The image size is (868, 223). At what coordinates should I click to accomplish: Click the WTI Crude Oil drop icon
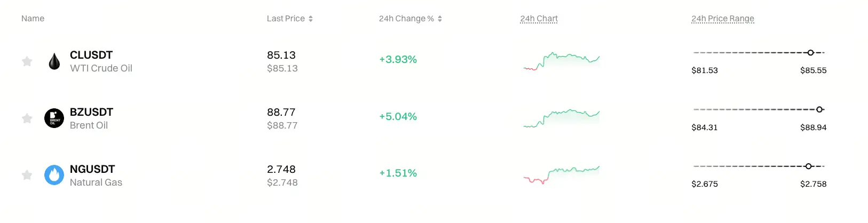(54, 61)
